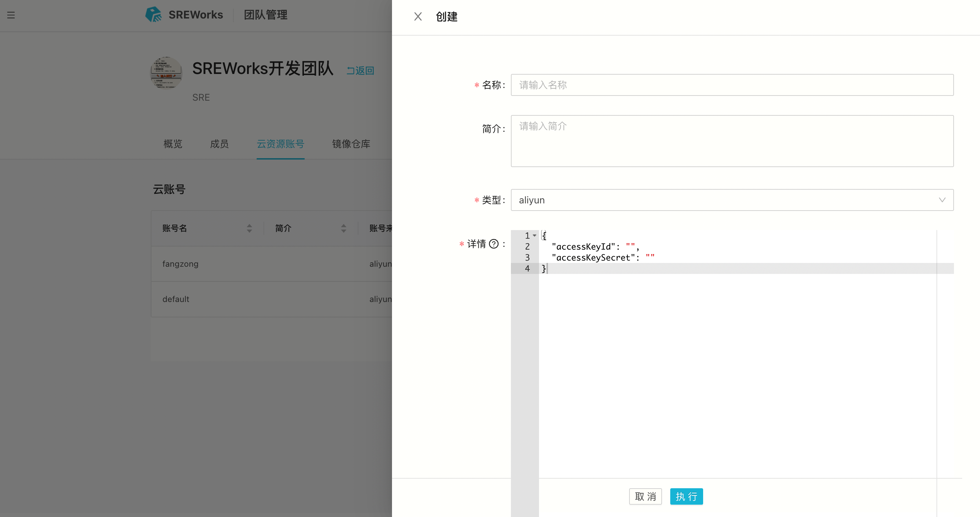Click the SREWorks开发团队 team avatar

(x=166, y=73)
